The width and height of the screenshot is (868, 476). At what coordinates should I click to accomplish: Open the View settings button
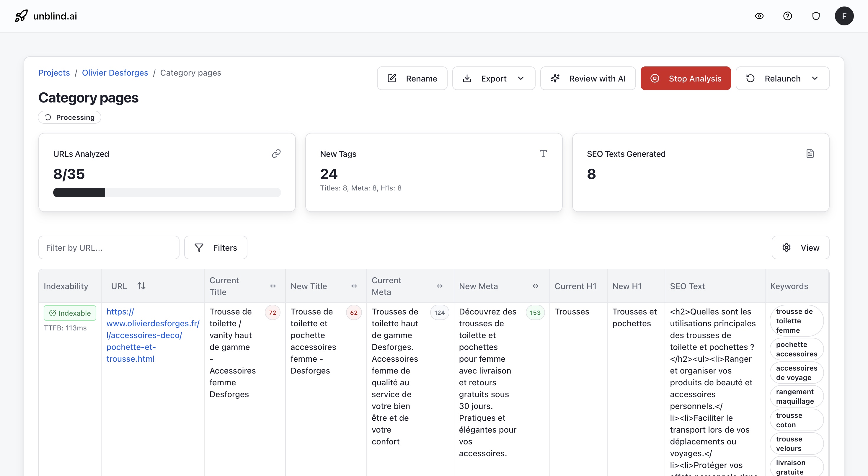click(x=800, y=247)
